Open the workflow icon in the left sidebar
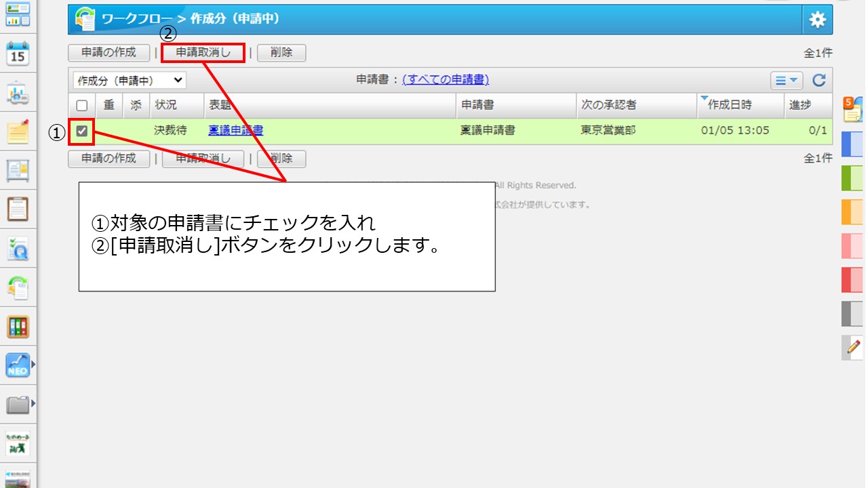Viewport: 868px width, 488px height. pyautogui.click(x=18, y=288)
